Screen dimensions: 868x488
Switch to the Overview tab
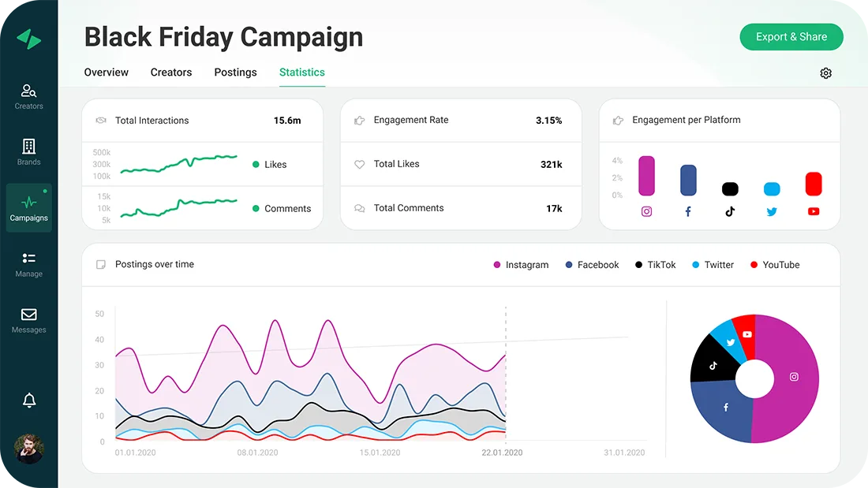[107, 73]
